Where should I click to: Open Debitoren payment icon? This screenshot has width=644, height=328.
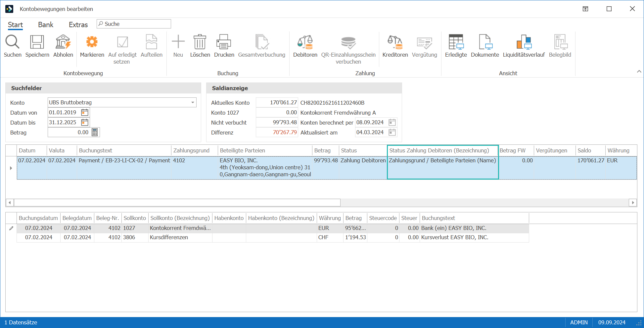click(x=305, y=42)
